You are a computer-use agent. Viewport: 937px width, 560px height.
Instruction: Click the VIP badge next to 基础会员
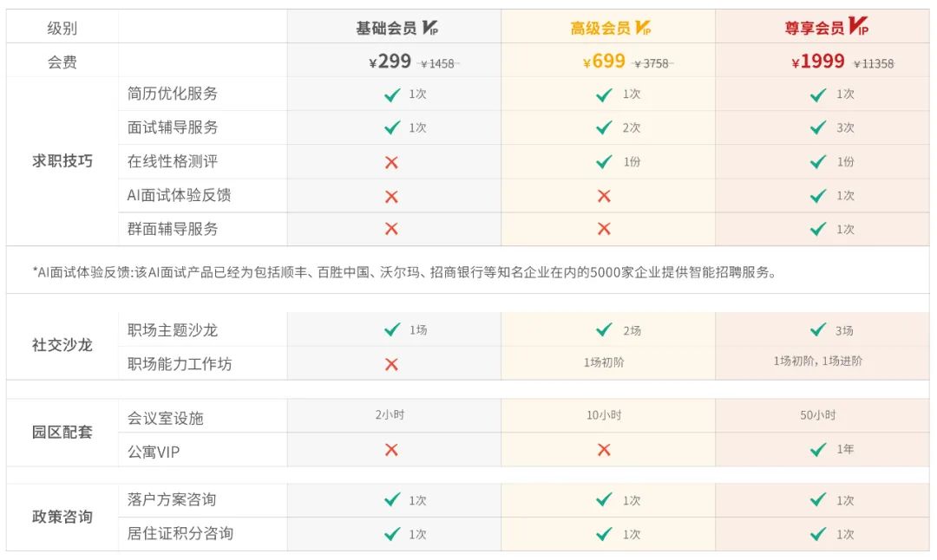tap(430, 27)
